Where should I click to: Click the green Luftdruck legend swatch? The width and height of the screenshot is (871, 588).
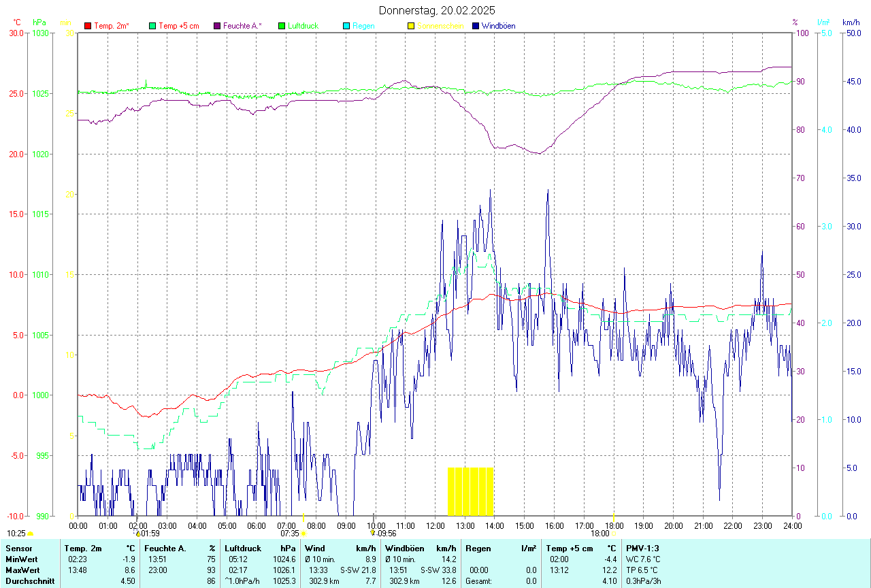(282, 26)
